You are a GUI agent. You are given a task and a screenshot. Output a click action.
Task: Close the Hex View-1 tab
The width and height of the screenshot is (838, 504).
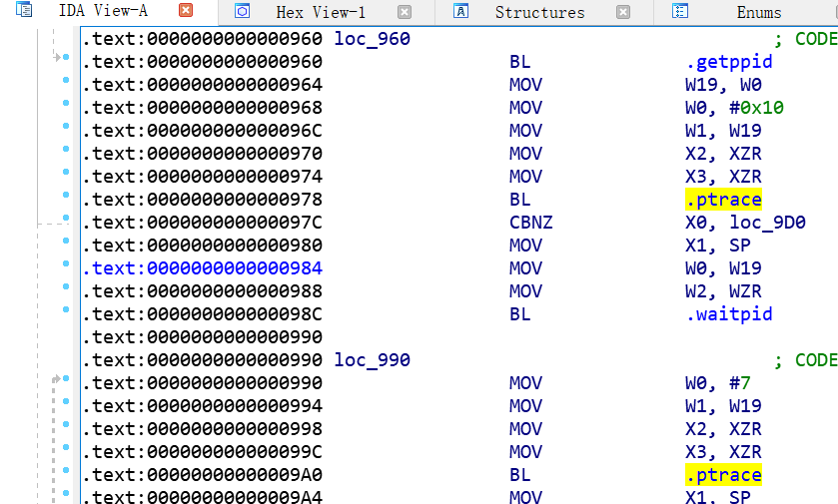[x=405, y=12]
